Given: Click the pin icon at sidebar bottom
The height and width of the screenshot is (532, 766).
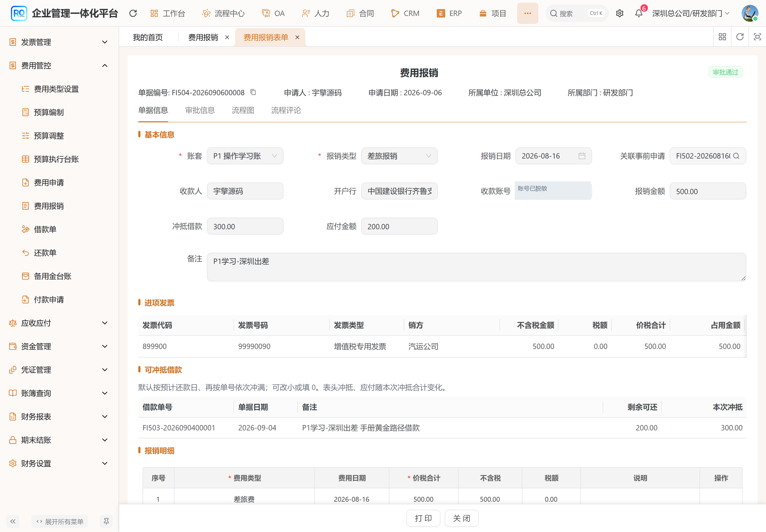Looking at the screenshot, I should click(106, 521).
